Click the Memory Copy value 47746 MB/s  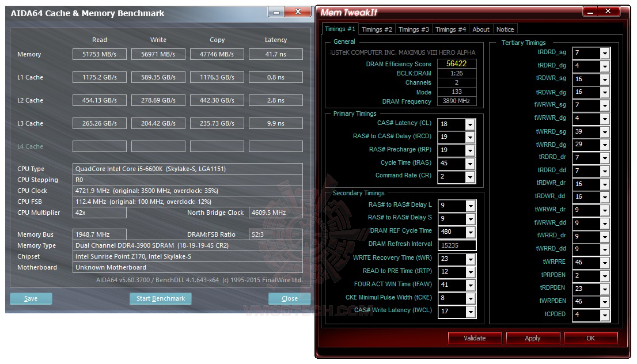point(217,54)
